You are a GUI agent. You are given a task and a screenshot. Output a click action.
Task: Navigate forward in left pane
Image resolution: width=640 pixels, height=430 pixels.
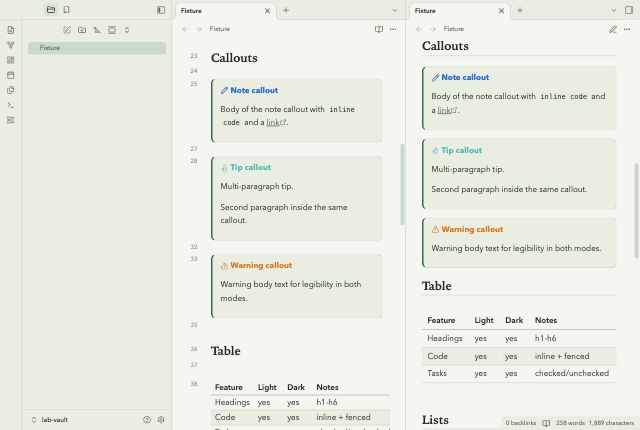point(199,29)
